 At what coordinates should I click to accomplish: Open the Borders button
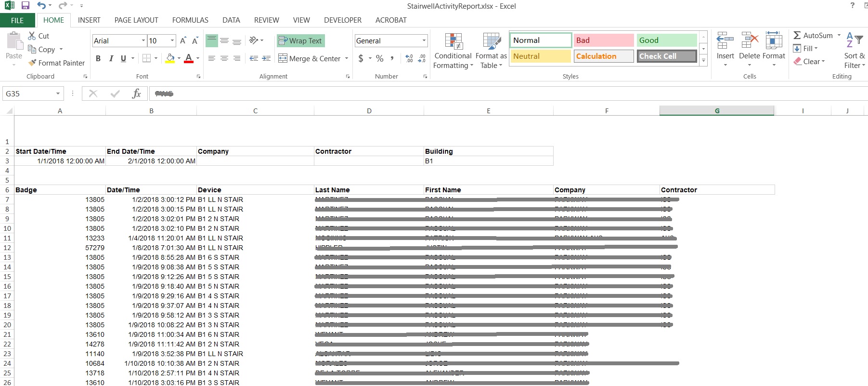tap(147, 58)
